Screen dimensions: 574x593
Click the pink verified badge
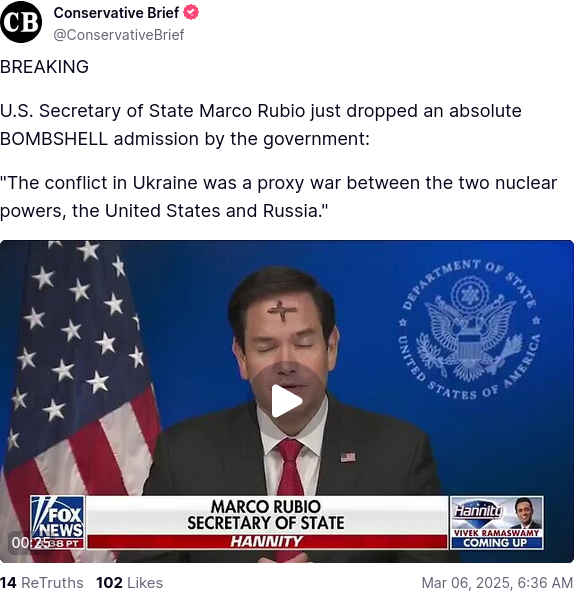pos(191,12)
